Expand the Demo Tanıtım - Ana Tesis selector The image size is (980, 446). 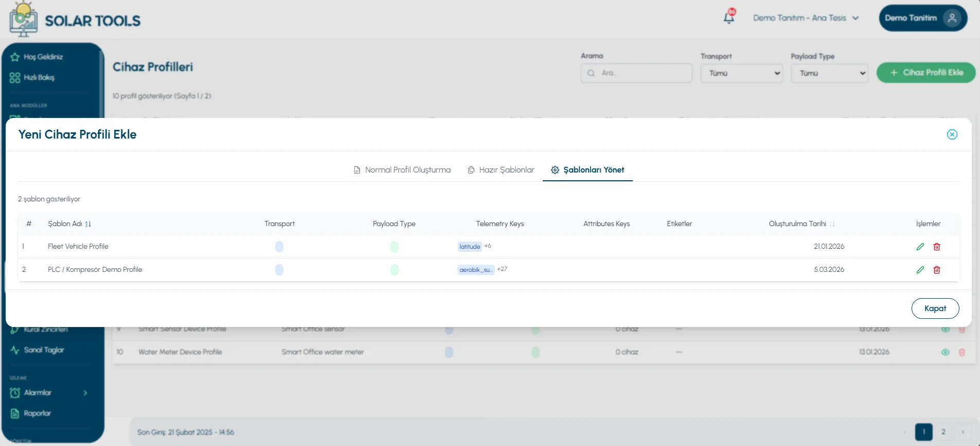(806, 18)
